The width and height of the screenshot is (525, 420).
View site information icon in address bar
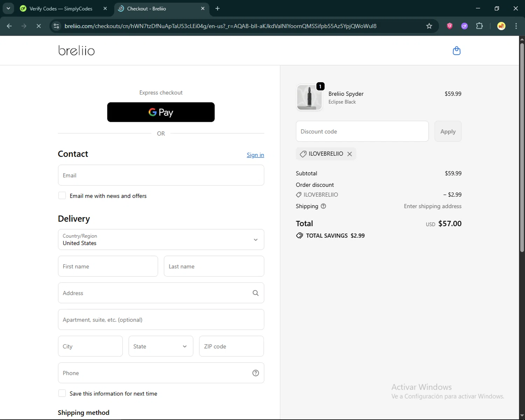click(56, 26)
